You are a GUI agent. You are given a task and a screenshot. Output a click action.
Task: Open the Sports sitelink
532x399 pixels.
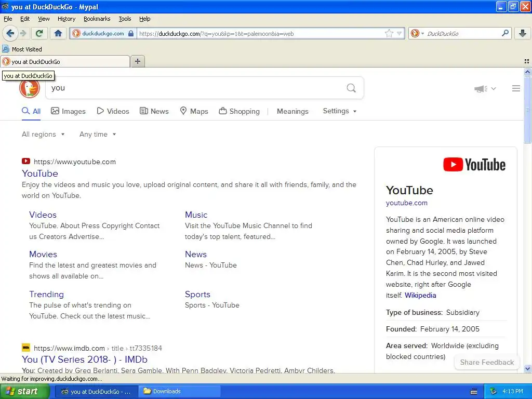click(x=197, y=294)
